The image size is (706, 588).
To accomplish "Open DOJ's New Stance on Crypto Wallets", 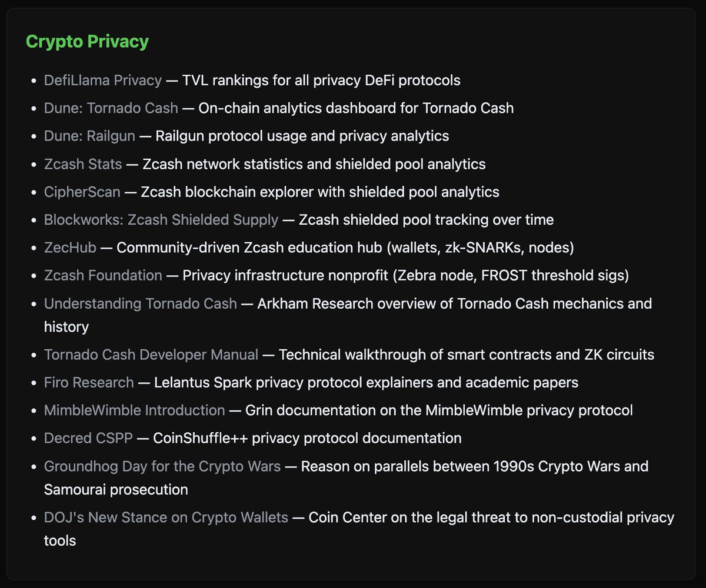I will click(x=166, y=517).
